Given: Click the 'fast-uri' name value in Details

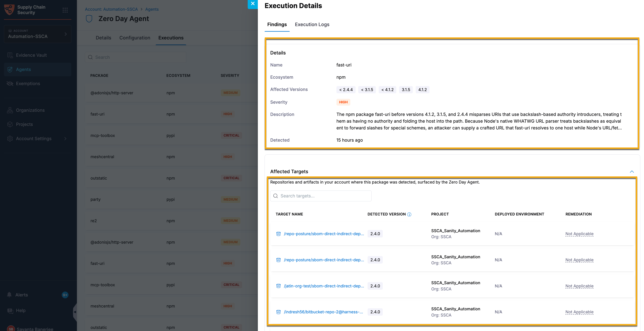Looking at the screenshot, I should [344, 65].
